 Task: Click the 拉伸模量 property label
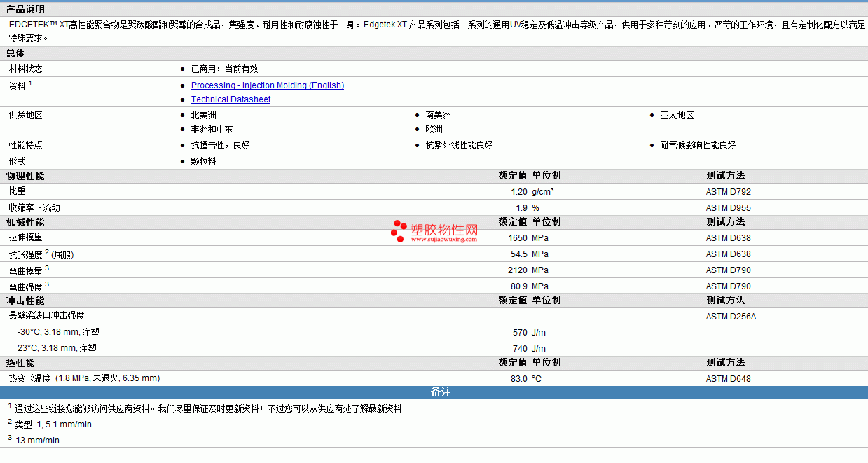[x=26, y=237]
